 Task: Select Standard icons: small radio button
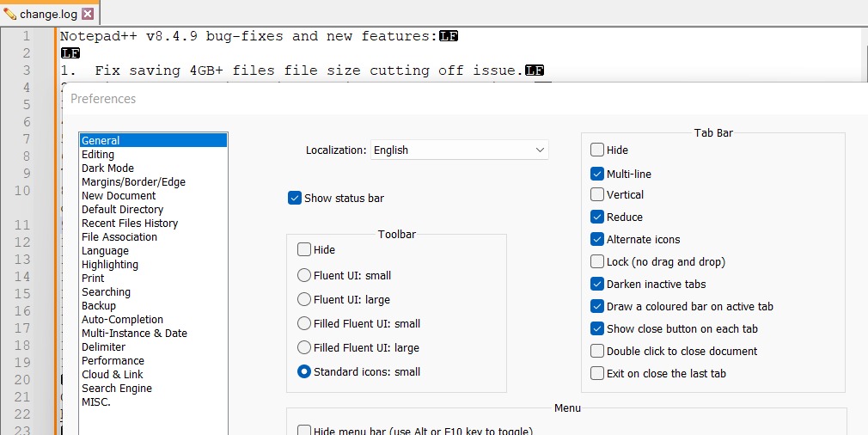pyautogui.click(x=304, y=372)
